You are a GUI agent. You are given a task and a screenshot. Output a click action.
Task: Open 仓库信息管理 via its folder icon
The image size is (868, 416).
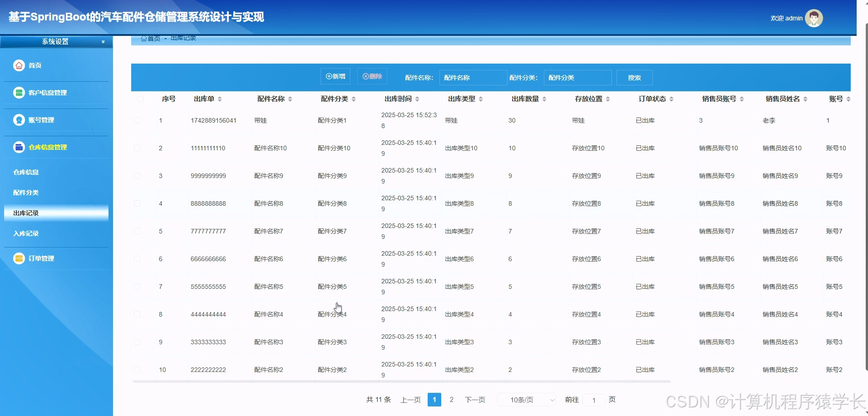pos(19,147)
